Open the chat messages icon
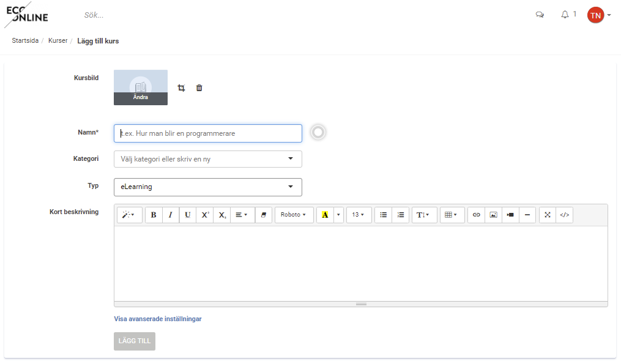 coord(540,15)
